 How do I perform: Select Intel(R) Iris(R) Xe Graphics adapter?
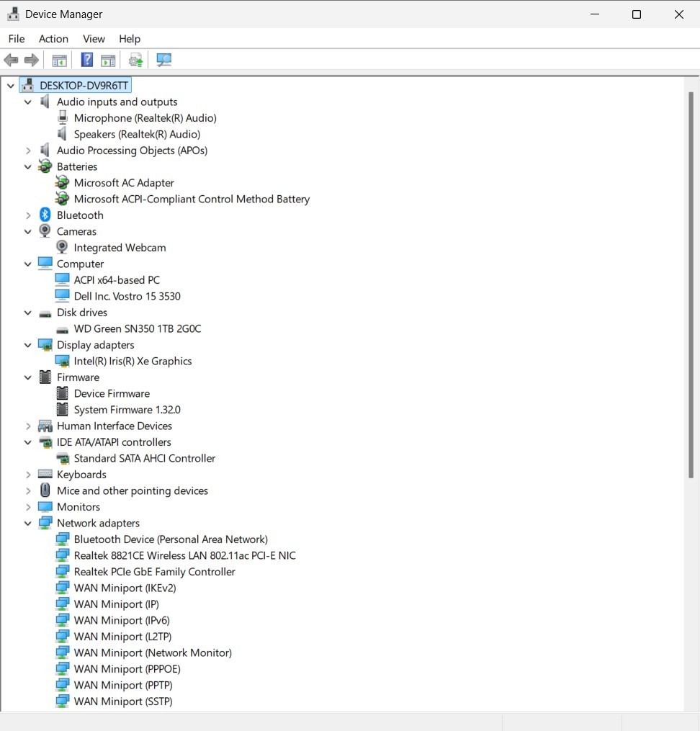(x=133, y=361)
